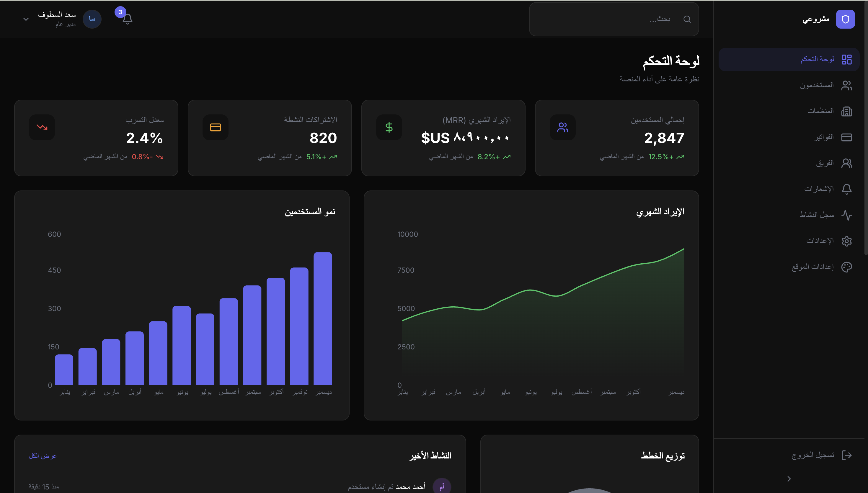868x493 pixels.
Task: Open the user profile dropdown chevron
Action: (26, 19)
